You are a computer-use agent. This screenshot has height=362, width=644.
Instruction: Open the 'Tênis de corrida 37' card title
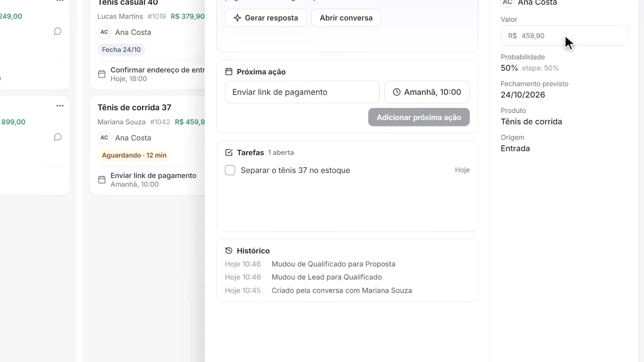tap(134, 107)
